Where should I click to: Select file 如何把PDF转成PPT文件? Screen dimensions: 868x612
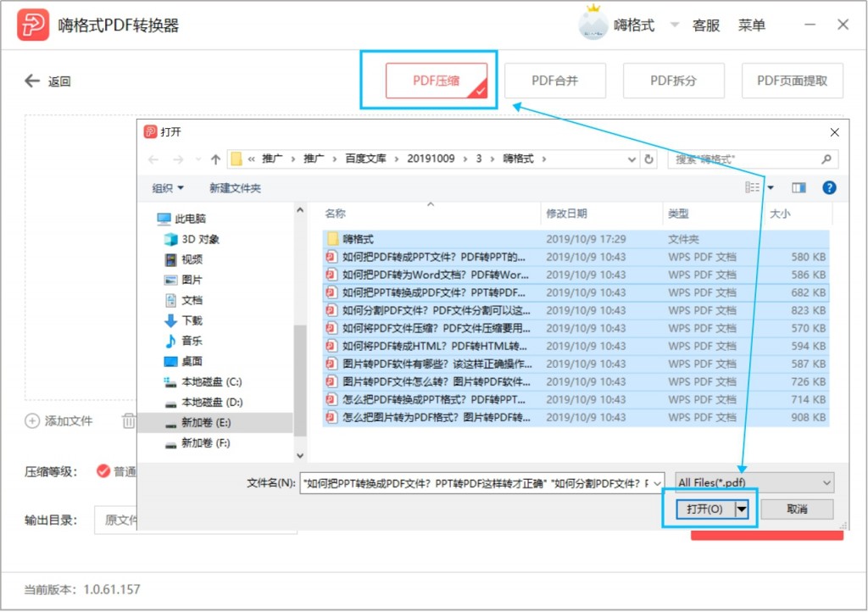[576, 257]
